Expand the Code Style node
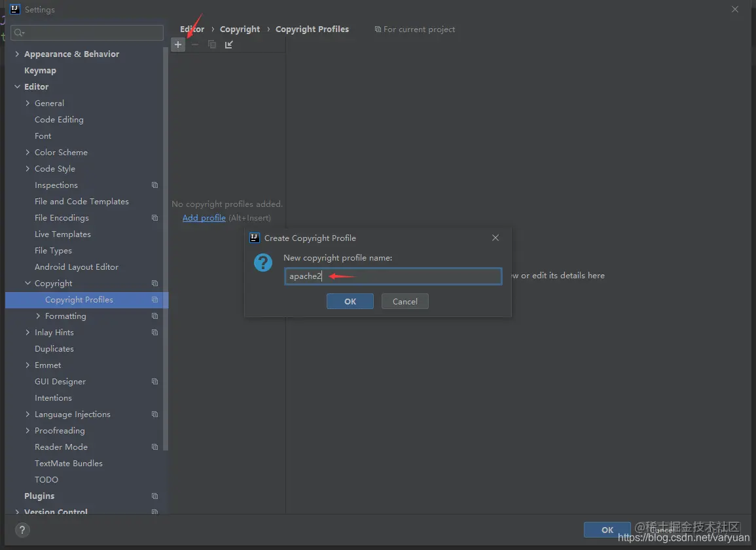The image size is (756, 550). (x=27, y=168)
